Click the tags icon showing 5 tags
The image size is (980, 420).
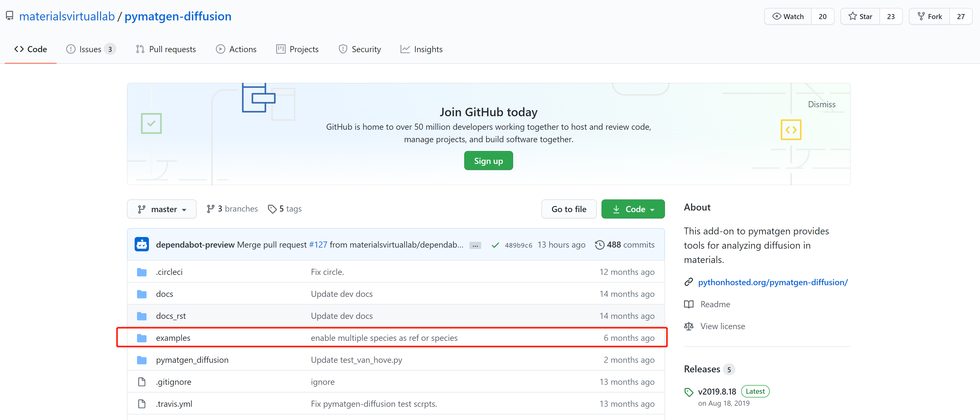point(272,209)
